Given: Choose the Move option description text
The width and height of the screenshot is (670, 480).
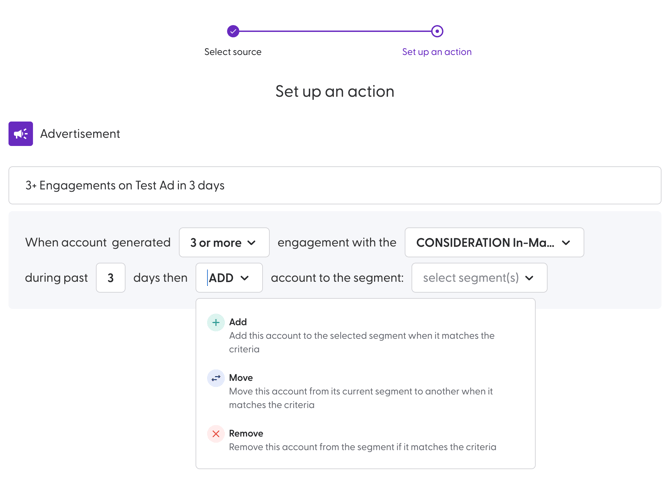Looking at the screenshot, I should point(361,398).
